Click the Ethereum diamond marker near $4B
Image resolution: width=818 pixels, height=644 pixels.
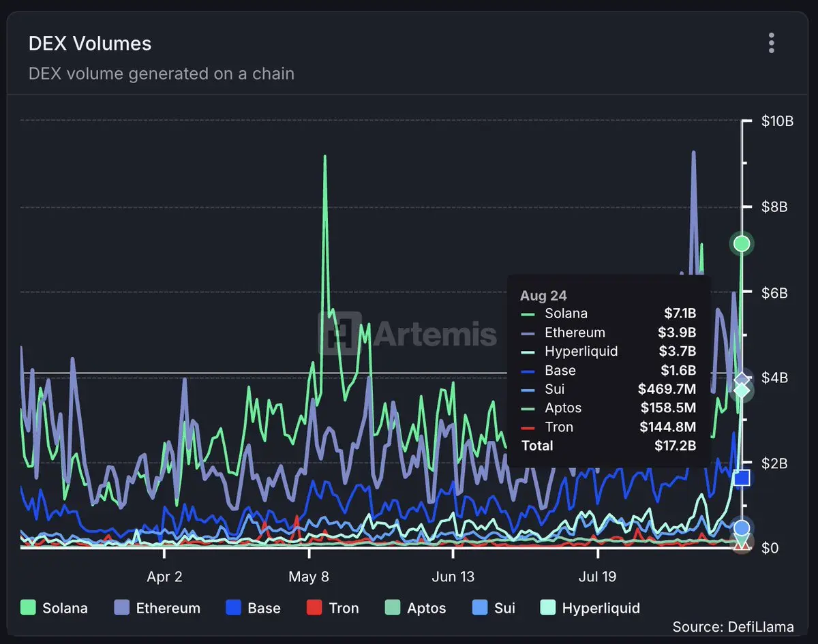click(x=742, y=379)
